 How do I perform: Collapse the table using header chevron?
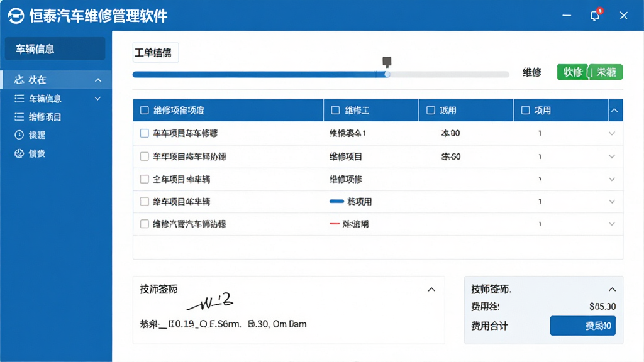click(x=614, y=110)
